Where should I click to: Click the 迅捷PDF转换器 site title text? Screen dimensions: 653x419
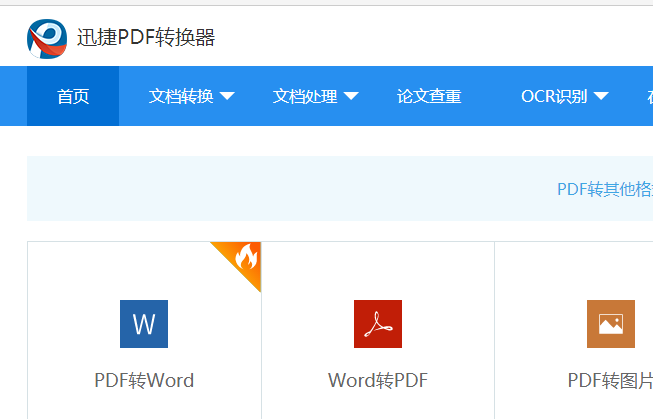(146, 37)
